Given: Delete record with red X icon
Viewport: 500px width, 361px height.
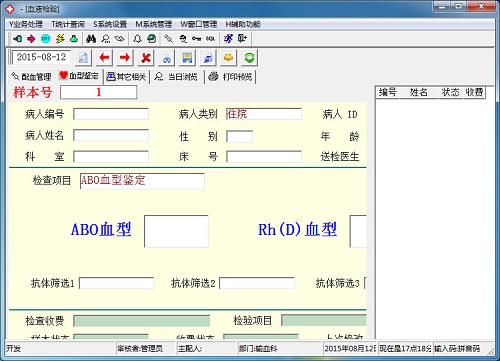Looking at the screenshot, I should pyautogui.click(x=146, y=58).
